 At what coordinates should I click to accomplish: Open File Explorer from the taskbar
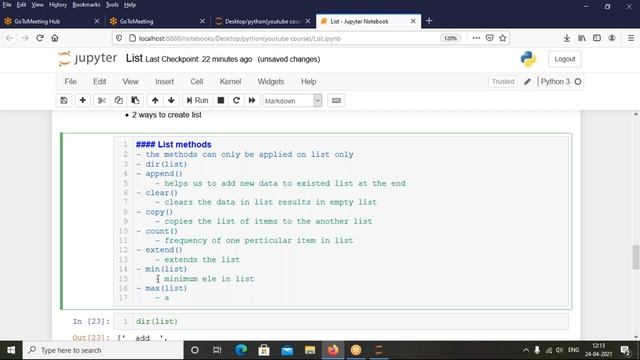(310, 350)
